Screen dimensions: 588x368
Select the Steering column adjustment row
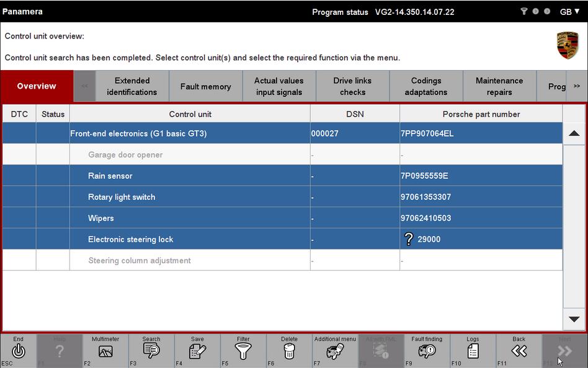(282, 260)
